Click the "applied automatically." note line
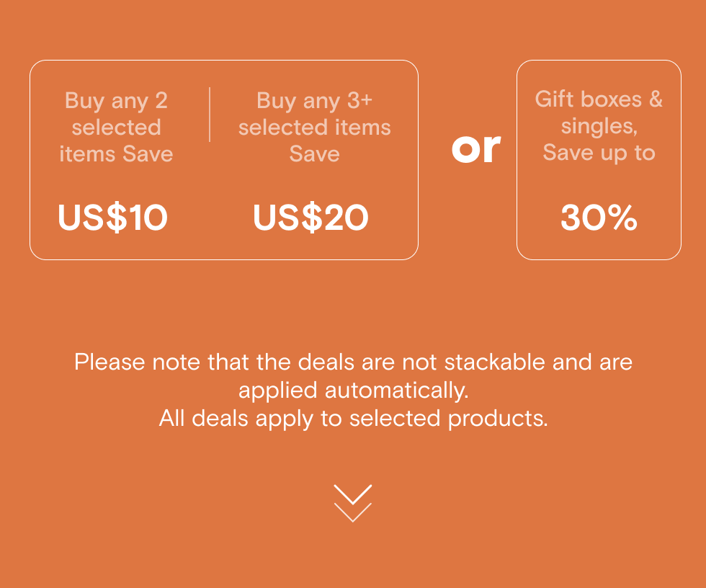Viewport: 706px width, 588px height. 353,390
